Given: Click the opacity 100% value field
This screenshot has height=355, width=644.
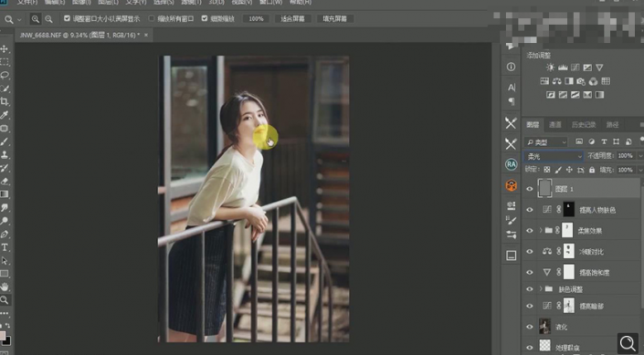Looking at the screenshot, I should pyautogui.click(x=625, y=156).
